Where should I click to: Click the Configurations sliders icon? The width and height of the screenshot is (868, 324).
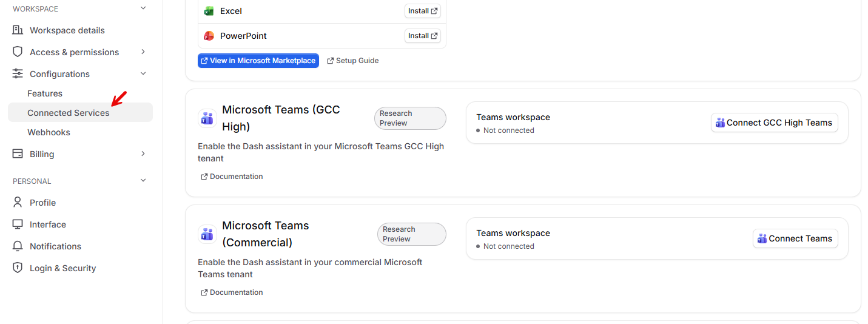click(x=18, y=74)
